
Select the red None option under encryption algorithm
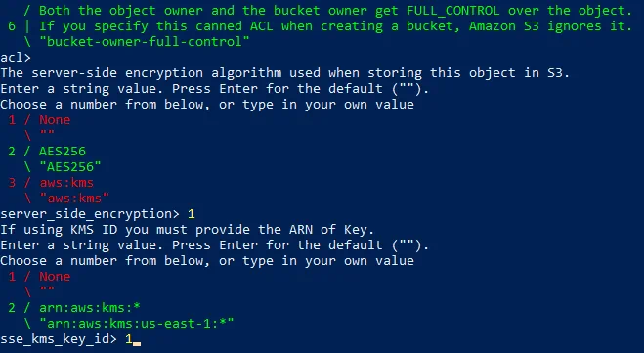point(55,120)
